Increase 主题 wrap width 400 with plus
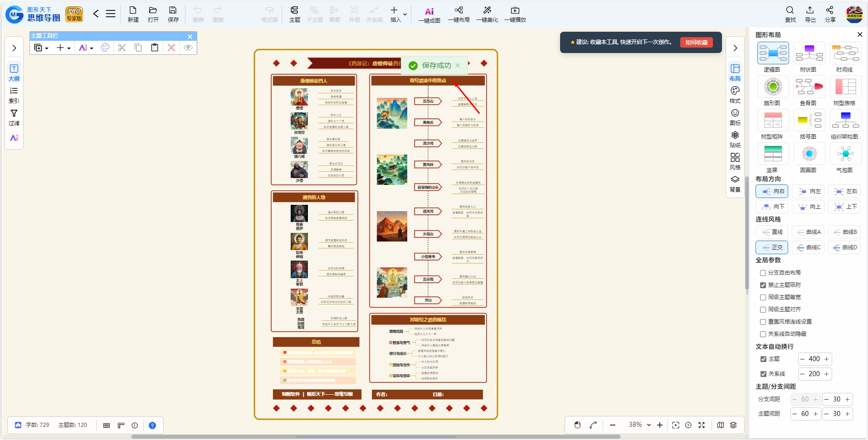868x440 pixels. click(x=826, y=359)
